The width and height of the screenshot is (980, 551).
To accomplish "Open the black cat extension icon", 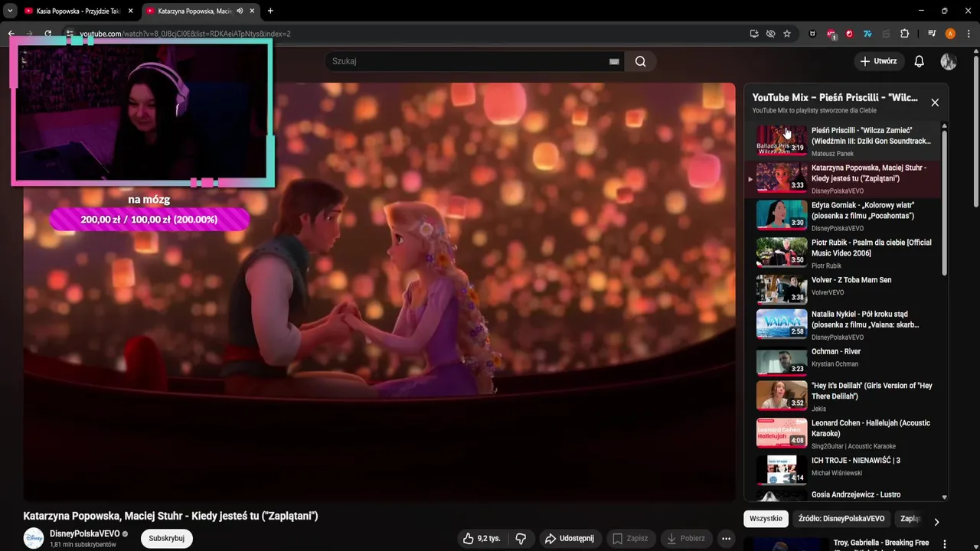I will pyautogui.click(x=812, y=34).
